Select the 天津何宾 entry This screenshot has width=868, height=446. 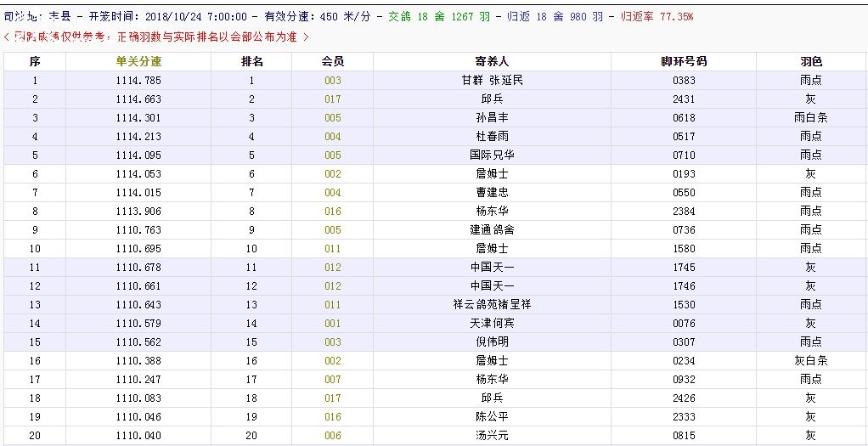[491, 324]
